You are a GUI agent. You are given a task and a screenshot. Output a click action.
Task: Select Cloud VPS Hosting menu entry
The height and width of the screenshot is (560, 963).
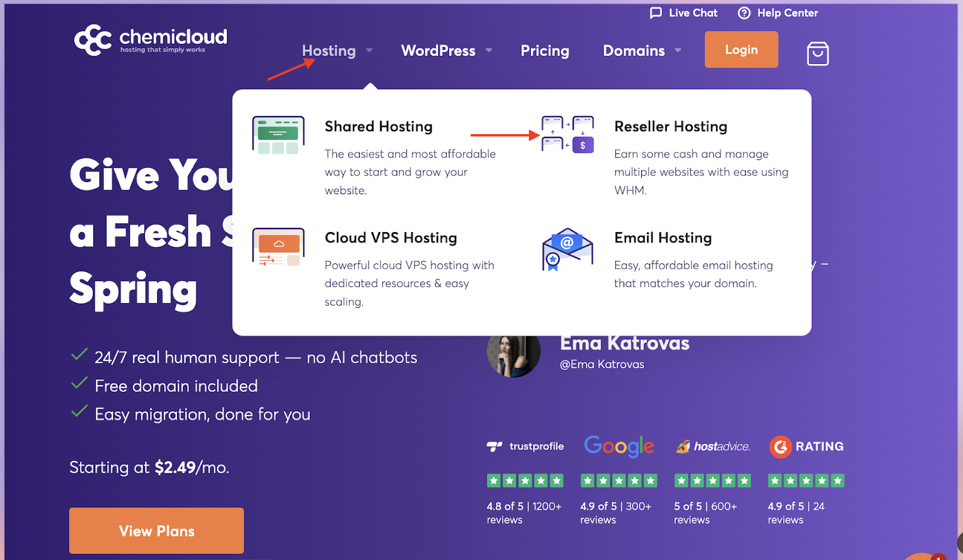click(x=391, y=238)
